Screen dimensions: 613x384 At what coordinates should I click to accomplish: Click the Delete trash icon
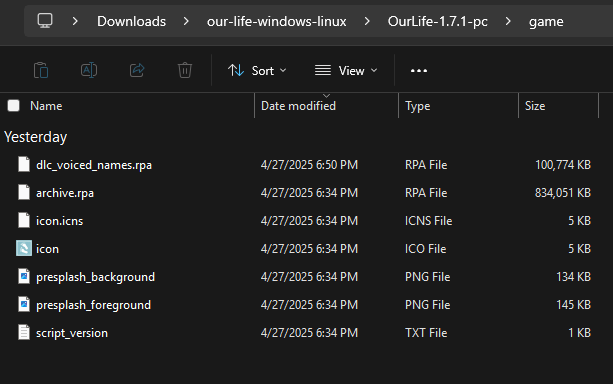coord(185,70)
